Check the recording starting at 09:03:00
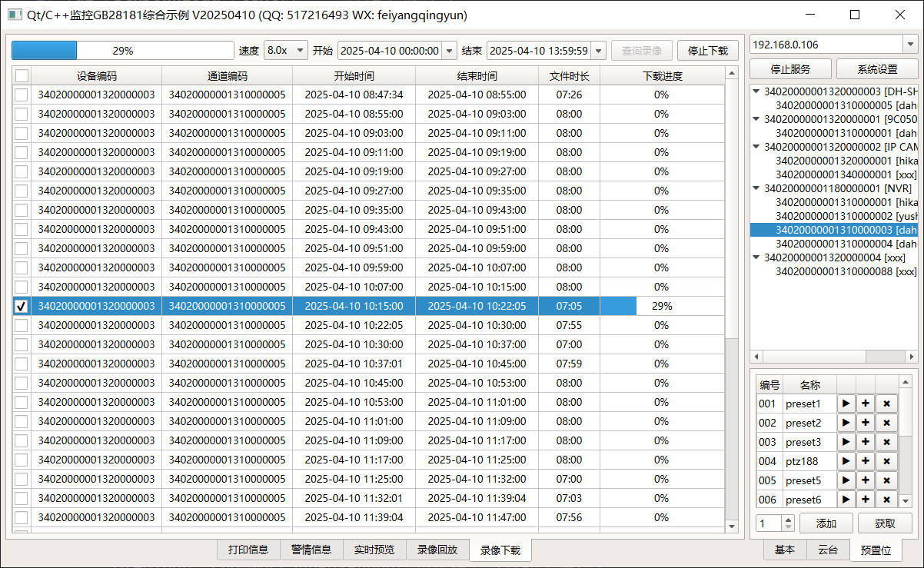924x568 pixels. (x=22, y=133)
